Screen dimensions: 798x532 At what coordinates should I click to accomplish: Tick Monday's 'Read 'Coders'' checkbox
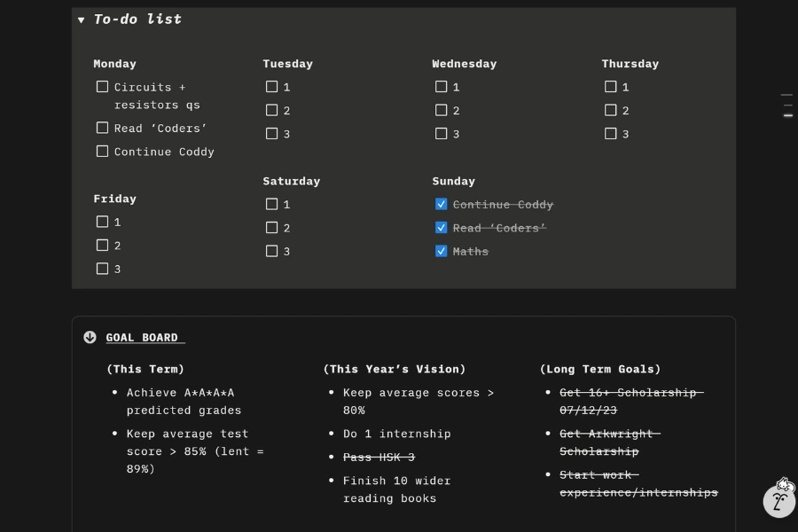(102, 128)
